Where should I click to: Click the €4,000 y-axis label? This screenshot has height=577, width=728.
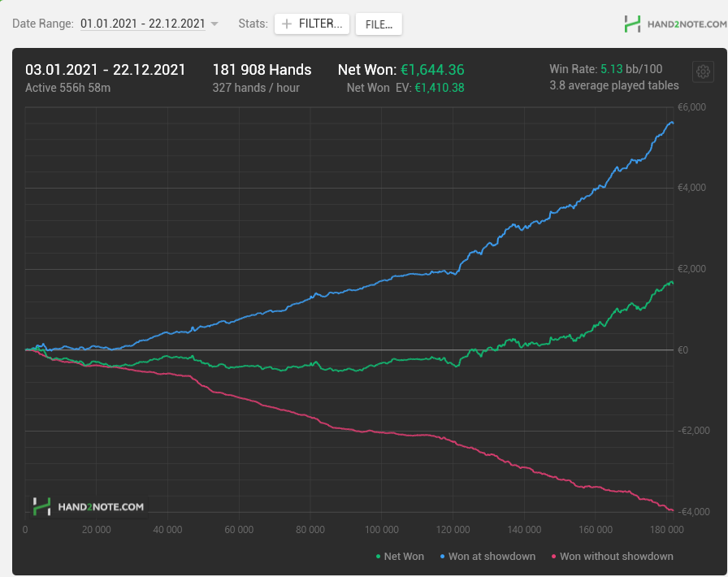(x=691, y=188)
